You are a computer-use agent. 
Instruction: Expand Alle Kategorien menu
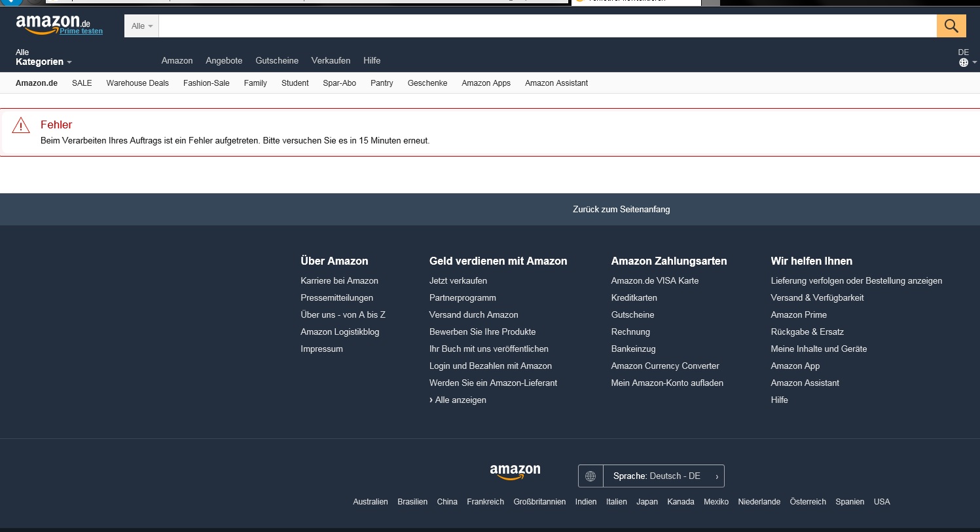tap(44, 57)
